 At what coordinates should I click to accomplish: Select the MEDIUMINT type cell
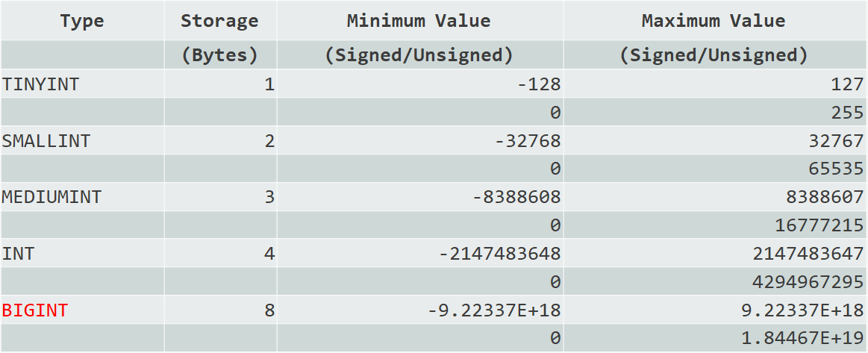(x=51, y=198)
